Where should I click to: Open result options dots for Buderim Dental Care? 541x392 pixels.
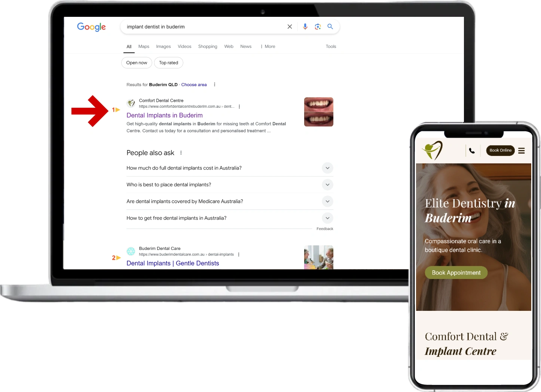239,254
